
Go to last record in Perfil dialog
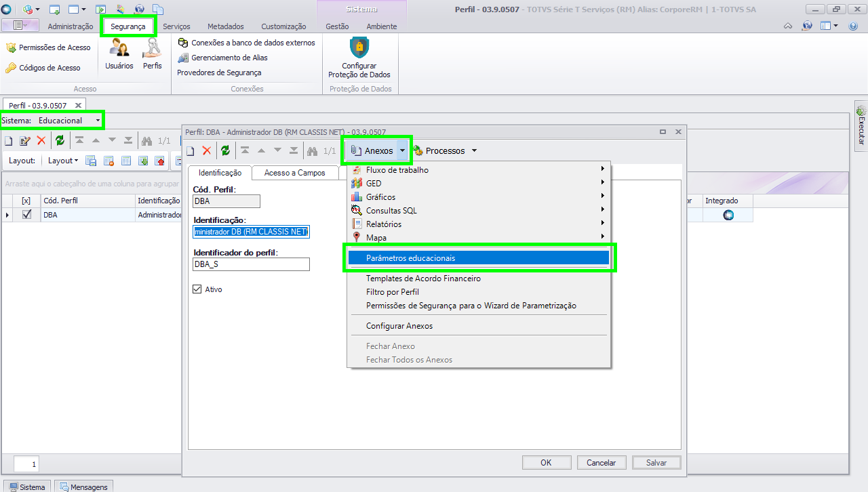[x=294, y=150]
